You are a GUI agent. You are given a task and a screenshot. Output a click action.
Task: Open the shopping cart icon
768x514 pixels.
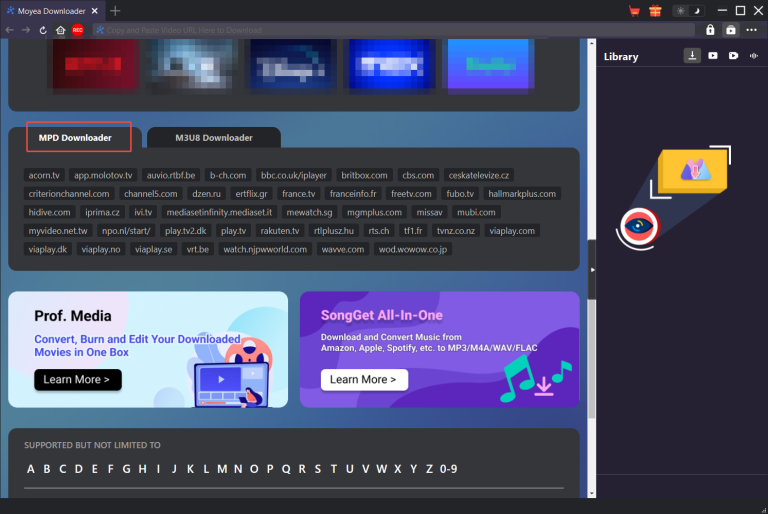[x=634, y=11]
